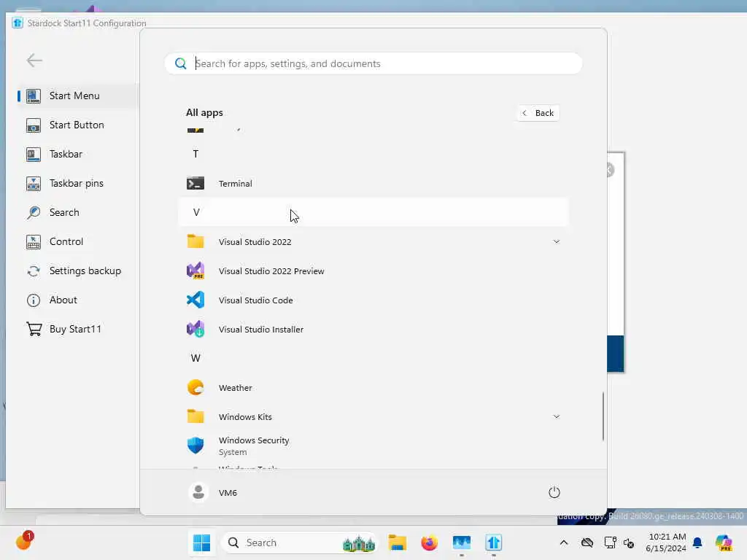Click the power button icon
Image resolution: width=747 pixels, height=560 pixels.
[554, 492]
